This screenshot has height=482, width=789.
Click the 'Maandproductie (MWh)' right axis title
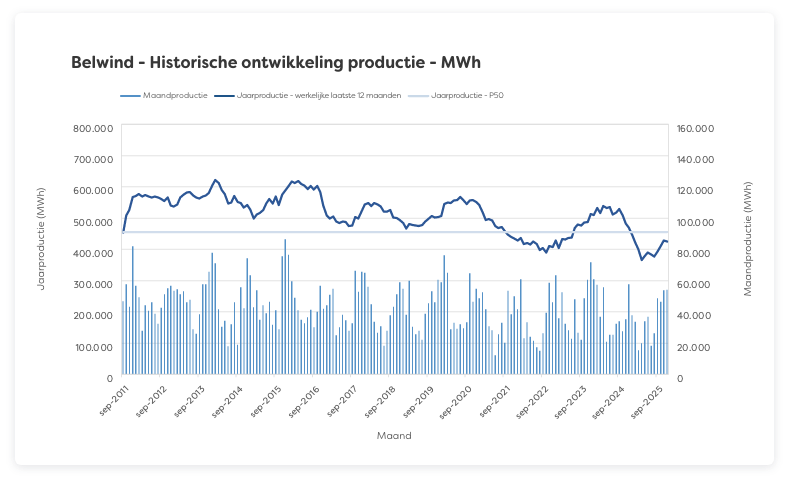[747, 239]
